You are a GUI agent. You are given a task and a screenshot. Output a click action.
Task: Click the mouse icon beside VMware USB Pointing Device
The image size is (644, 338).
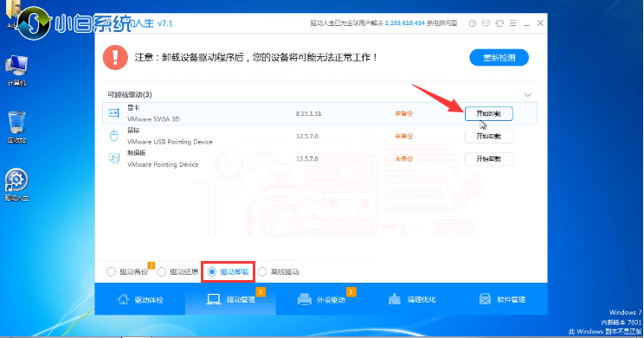pyautogui.click(x=113, y=136)
